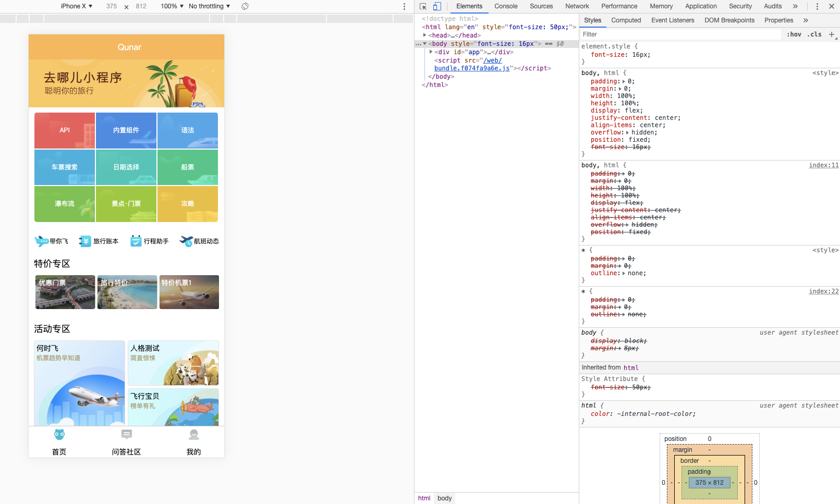Screen dimensions: 840x504
Task: Open the No throttling dropdown
Action: coord(209,6)
